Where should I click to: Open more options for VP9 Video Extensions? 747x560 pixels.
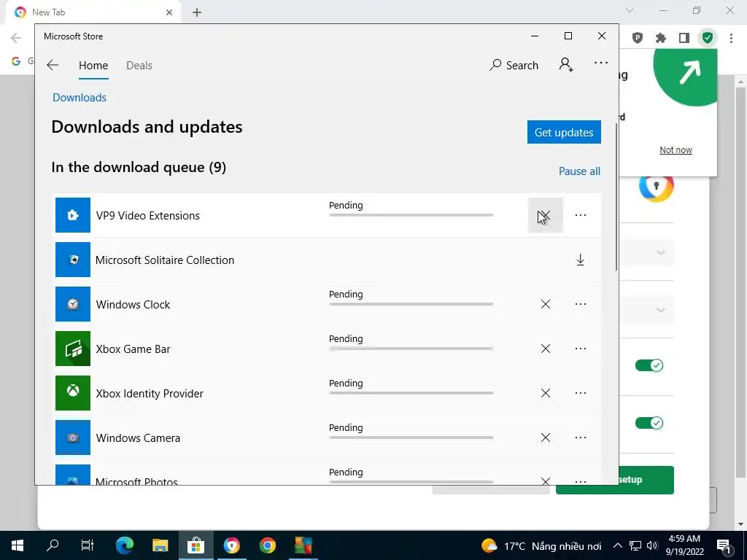(580, 215)
